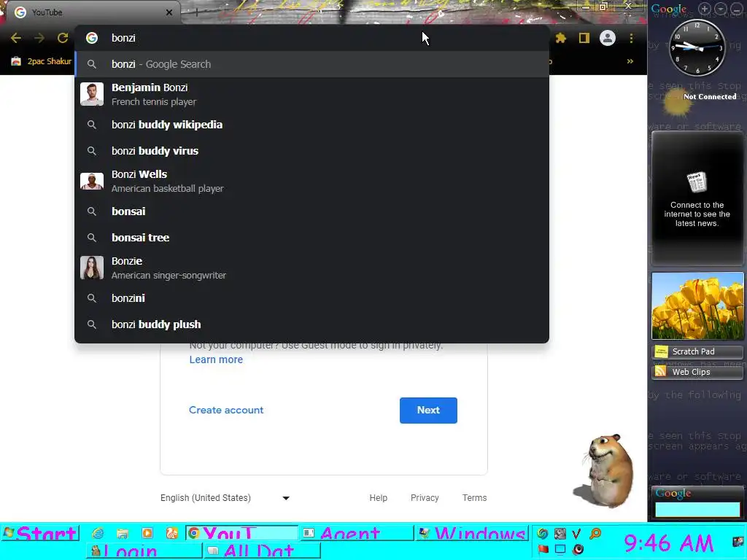Click the green swirl system tray icon
Viewport: 747px width, 560px height.
coord(542,533)
